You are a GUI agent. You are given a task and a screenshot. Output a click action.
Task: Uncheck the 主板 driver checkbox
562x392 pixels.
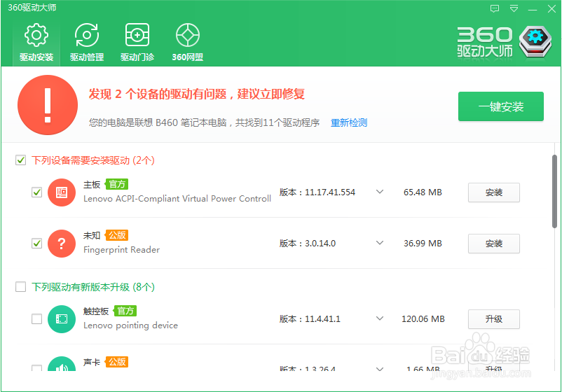click(x=36, y=192)
